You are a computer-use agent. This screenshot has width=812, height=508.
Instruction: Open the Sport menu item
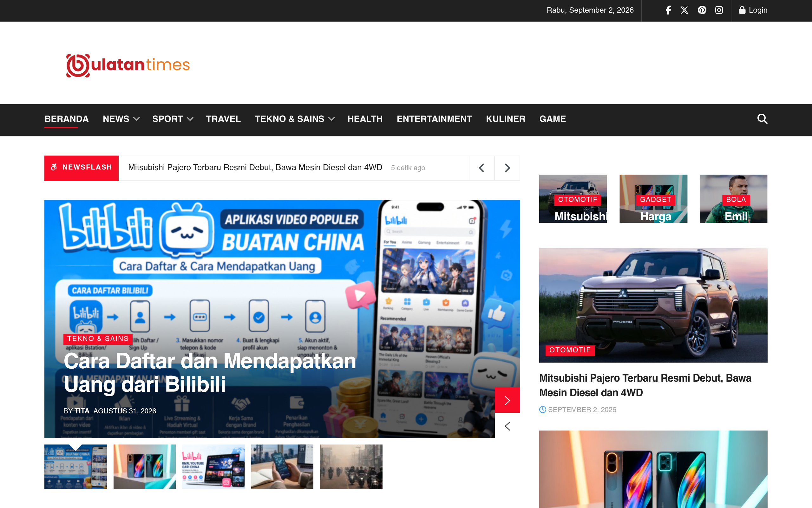pos(167,119)
